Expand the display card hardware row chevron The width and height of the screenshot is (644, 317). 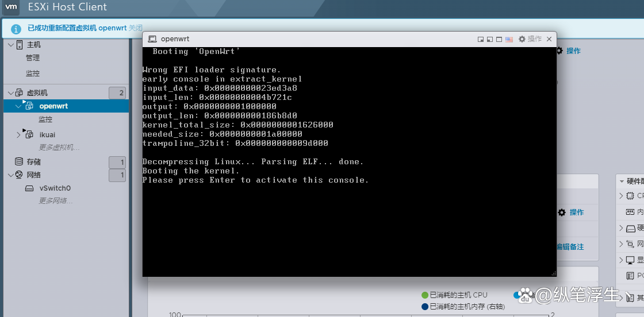pyautogui.click(x=621, y=260)
